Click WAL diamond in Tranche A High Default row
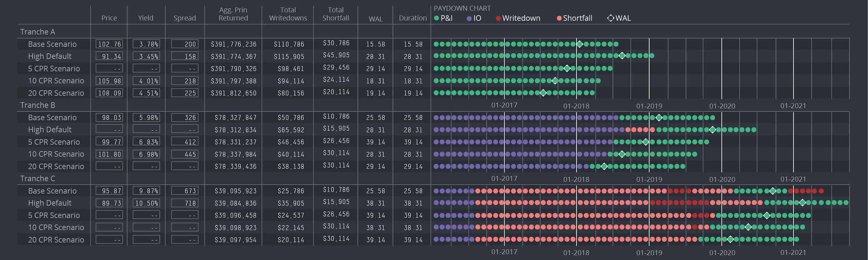 [x=622, y=56]
